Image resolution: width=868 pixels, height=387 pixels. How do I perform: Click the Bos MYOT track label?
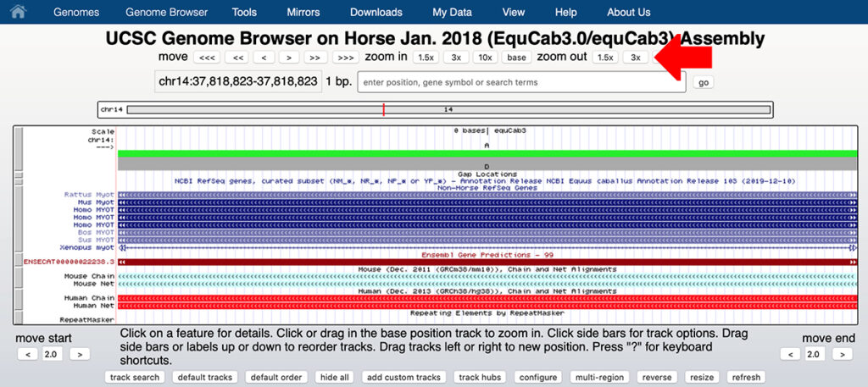[96, 233]
